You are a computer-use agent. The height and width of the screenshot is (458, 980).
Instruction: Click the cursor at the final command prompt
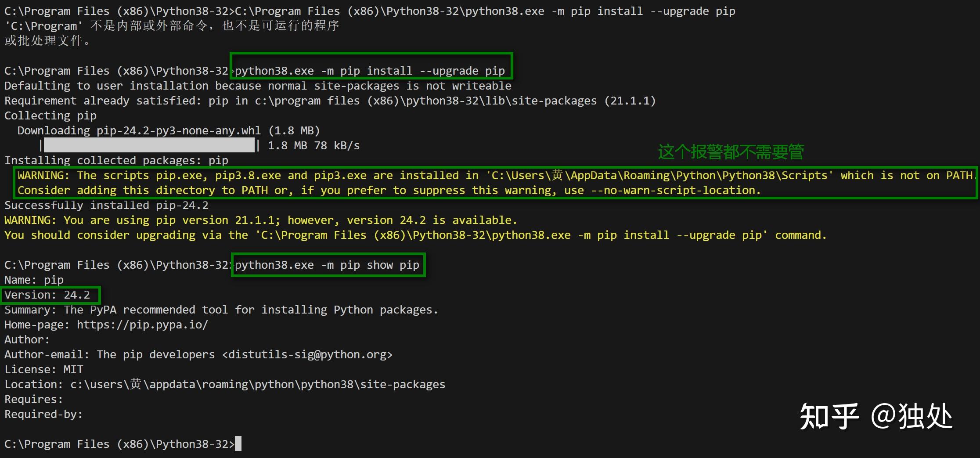coord(238,444)
